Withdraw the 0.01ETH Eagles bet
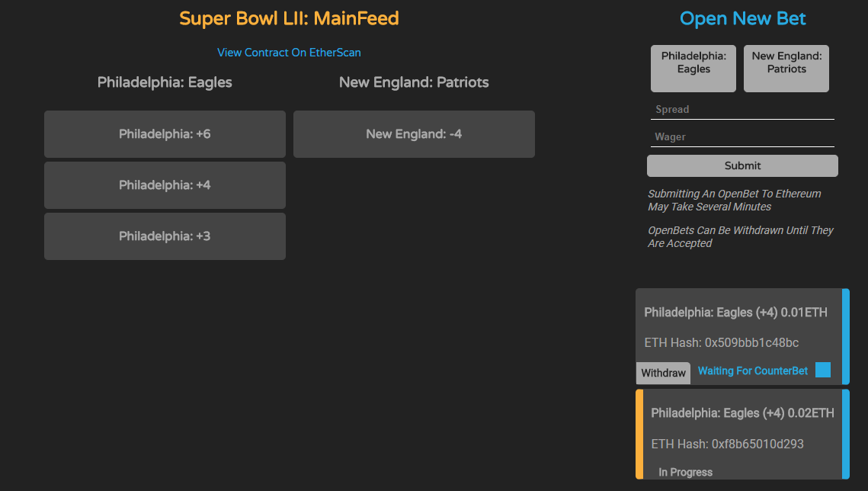 tap(663, 373)
